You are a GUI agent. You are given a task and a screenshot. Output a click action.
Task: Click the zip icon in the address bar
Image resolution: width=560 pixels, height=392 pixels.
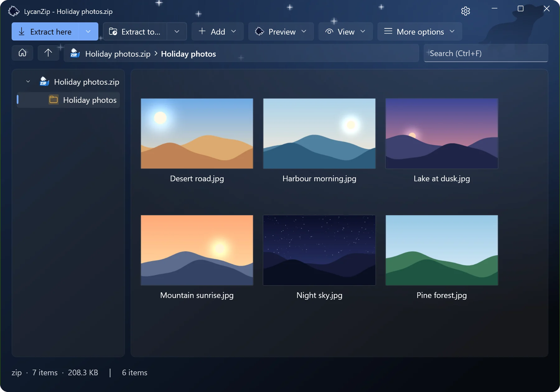[x=75, y=53]
